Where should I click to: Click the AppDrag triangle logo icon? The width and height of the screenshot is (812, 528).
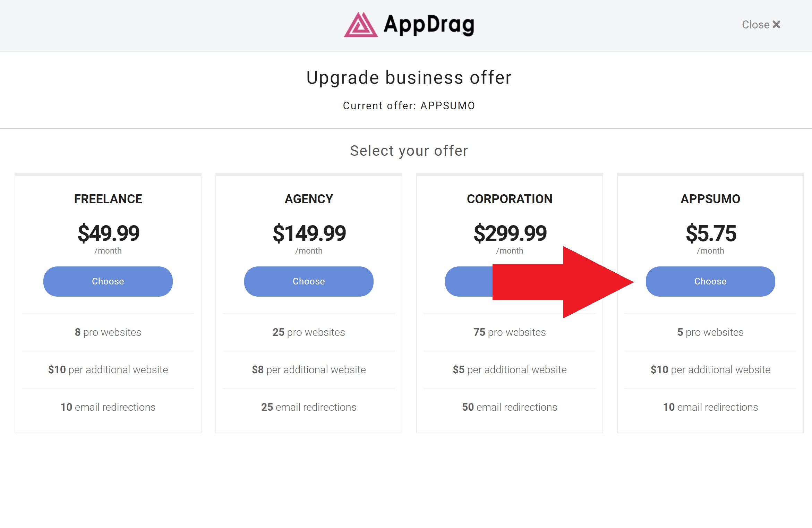(361, 25)
